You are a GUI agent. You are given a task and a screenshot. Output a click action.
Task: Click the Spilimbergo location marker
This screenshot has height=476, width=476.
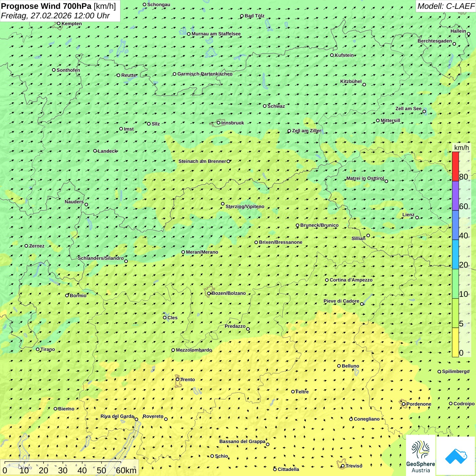tap(439, 372)
